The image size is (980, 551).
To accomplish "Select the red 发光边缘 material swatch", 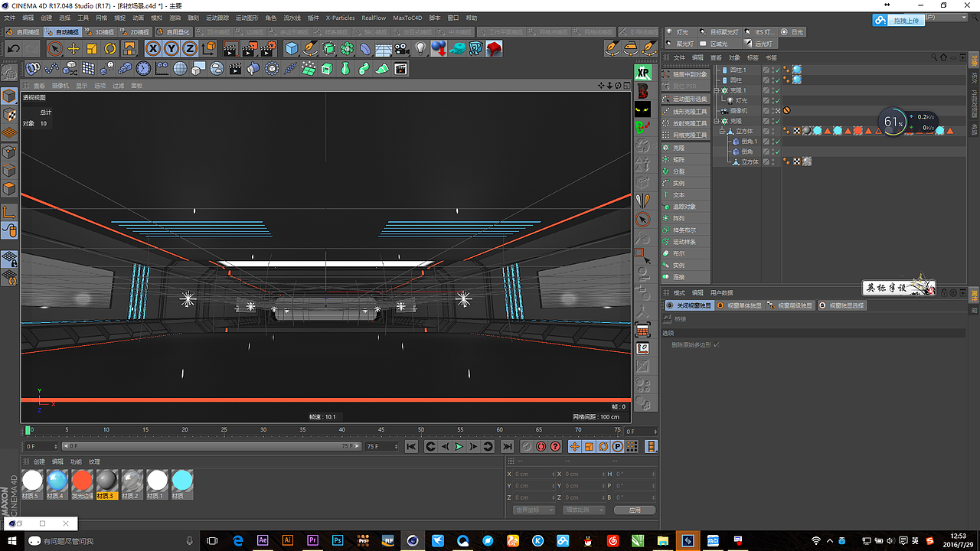I will [82, 484].
